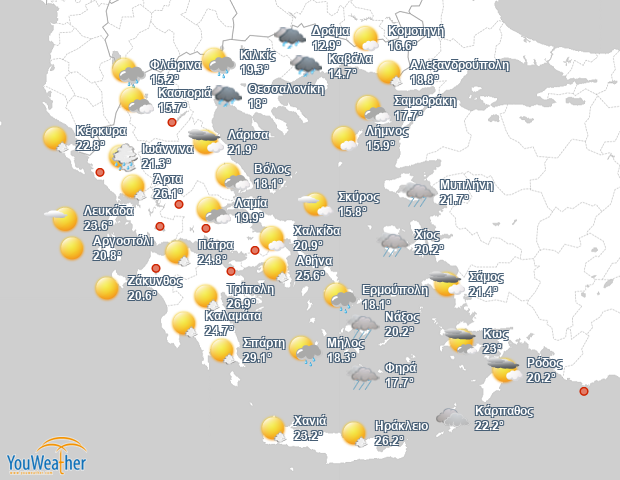Image resolution: width=620 pixels, height=480 pixels.
Task: Click the rain icon next to Χίος
Action: (x=394, y=241)
